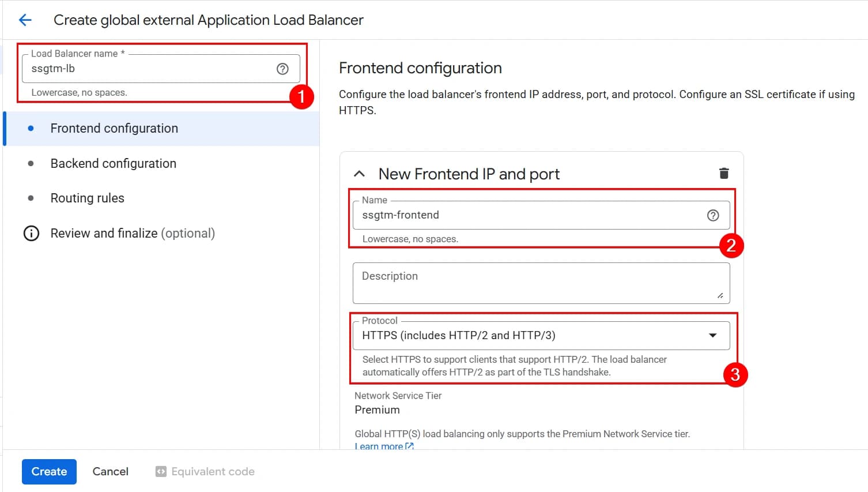Viewport: 868px width, 492px height.
Task: Click info icon next to Review and finalize
Action: [x=31, y=233]
